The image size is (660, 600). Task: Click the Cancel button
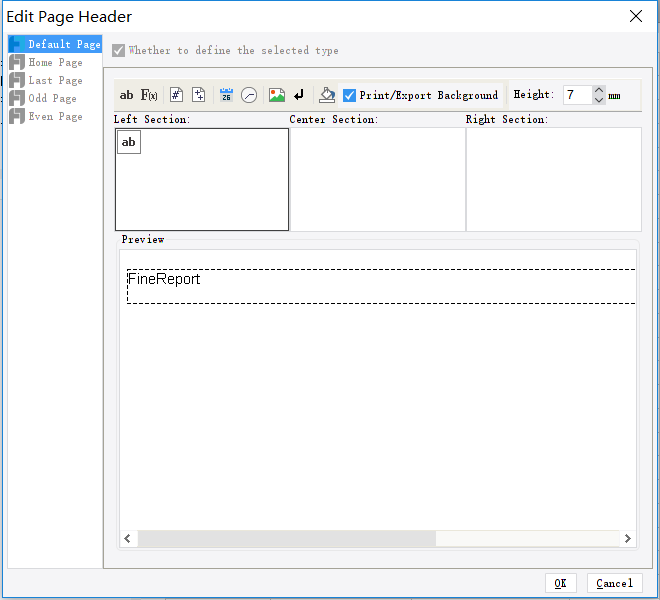pyautogui.click(x=615, y=583)
